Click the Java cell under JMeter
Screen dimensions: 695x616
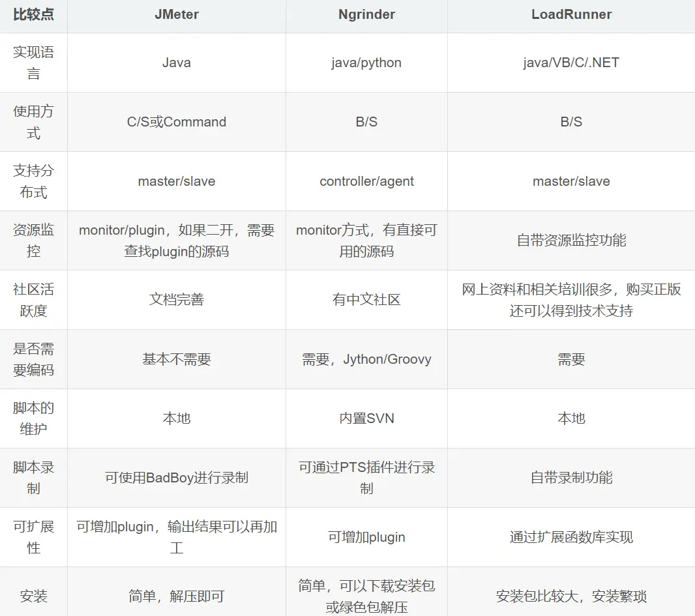177,63
